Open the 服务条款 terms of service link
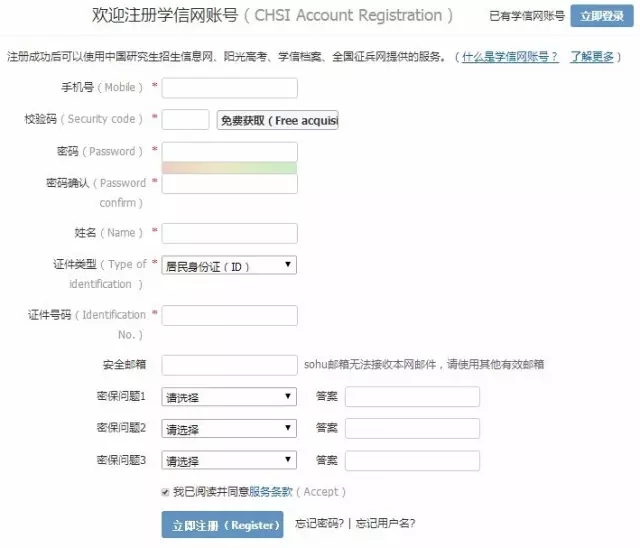Screen dimensions: 640x548 [x=270, y=492]
